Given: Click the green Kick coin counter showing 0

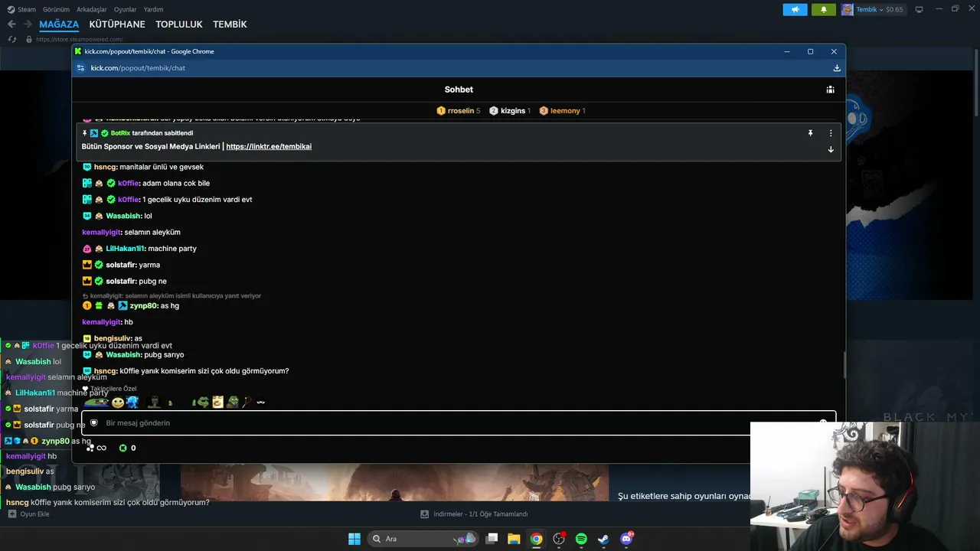Looking at the screenshot, I should (x=127, y=448).
